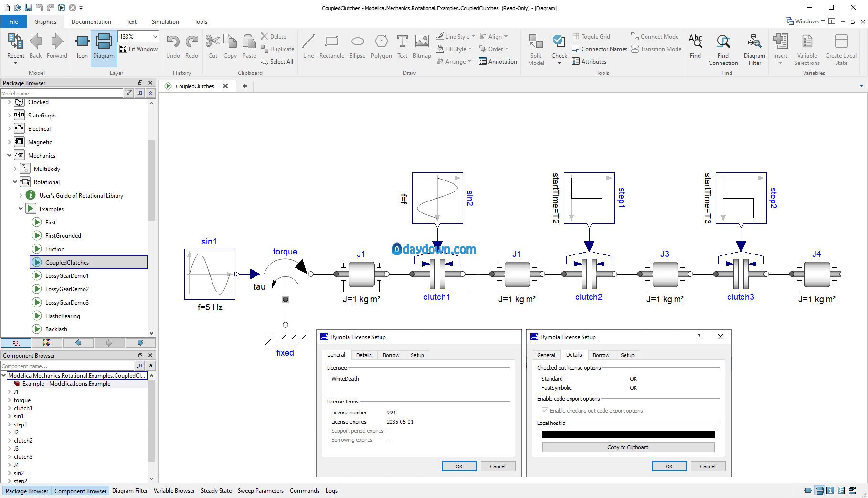
Task: Click Duplicate button
Action: pyautogui.click(x=277, y=49)
